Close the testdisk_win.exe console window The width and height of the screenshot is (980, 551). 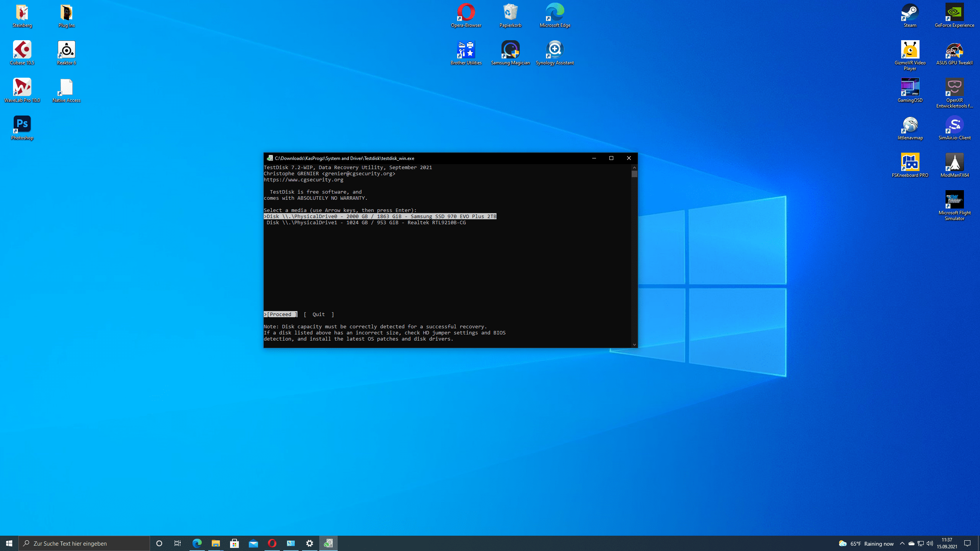pyautogui.click(x=629, y=158)
